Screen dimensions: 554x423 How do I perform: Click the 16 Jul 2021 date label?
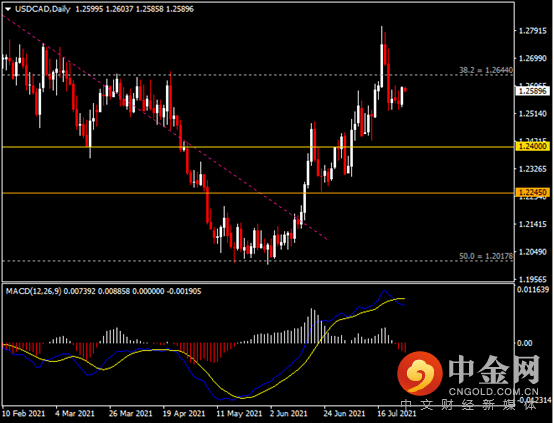(x=396, y=413)
